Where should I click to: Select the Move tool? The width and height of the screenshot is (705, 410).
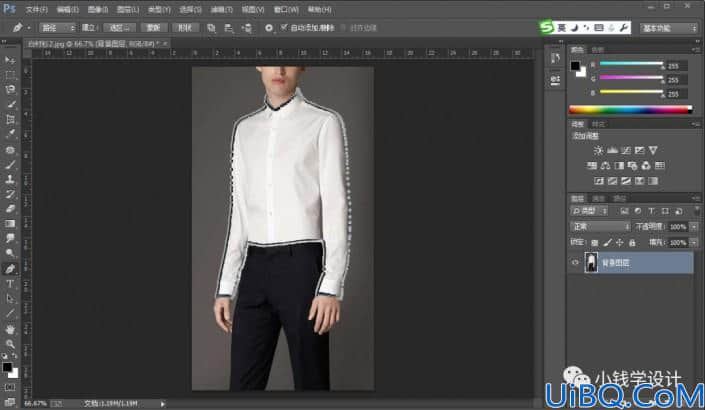point(10,60)
